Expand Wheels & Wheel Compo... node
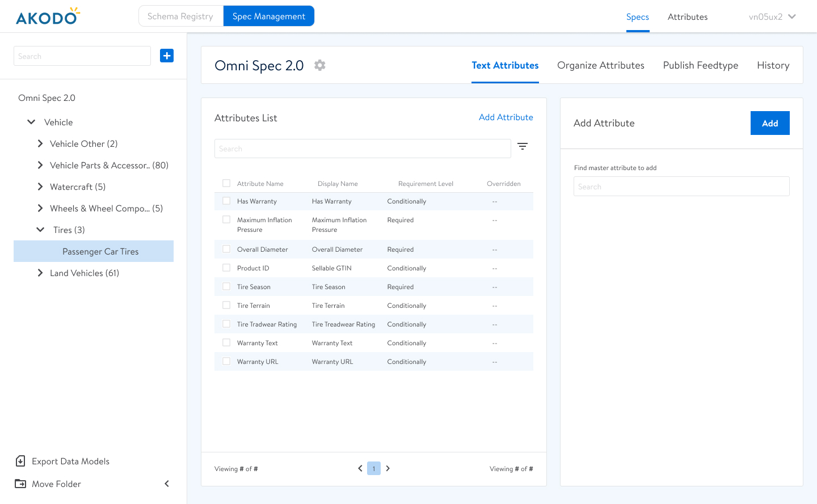 click(40, 208)
